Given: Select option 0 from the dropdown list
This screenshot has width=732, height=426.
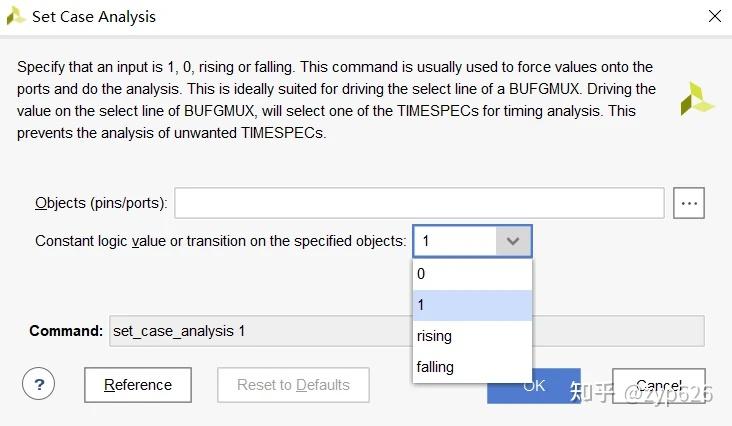Looking at the screenshot, I should pyautogui.click(x=472, y=274).
